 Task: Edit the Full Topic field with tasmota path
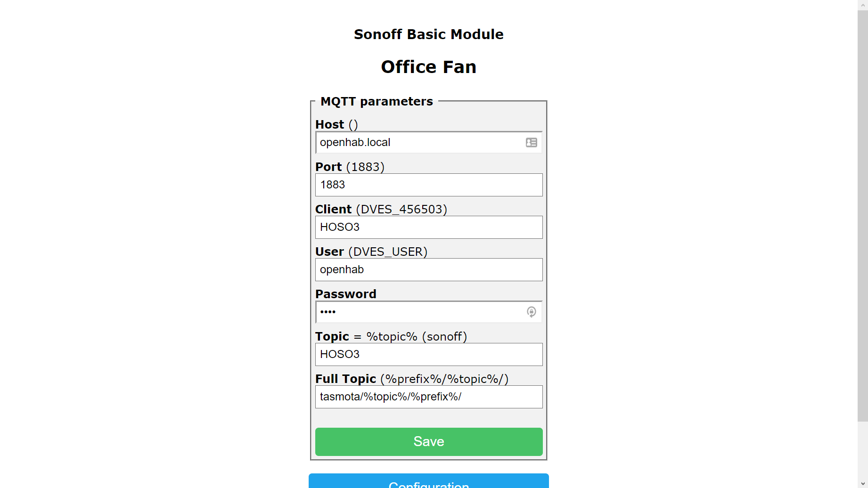coord(428,397)
